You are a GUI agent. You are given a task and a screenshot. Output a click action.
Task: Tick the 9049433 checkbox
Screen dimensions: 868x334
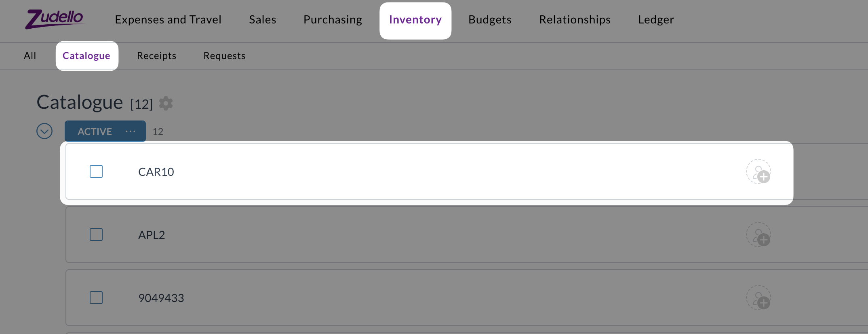(96, 298)
